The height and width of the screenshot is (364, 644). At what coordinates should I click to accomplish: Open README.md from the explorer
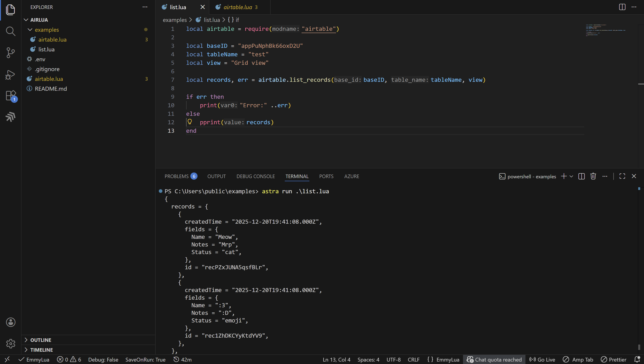[51, 89]
